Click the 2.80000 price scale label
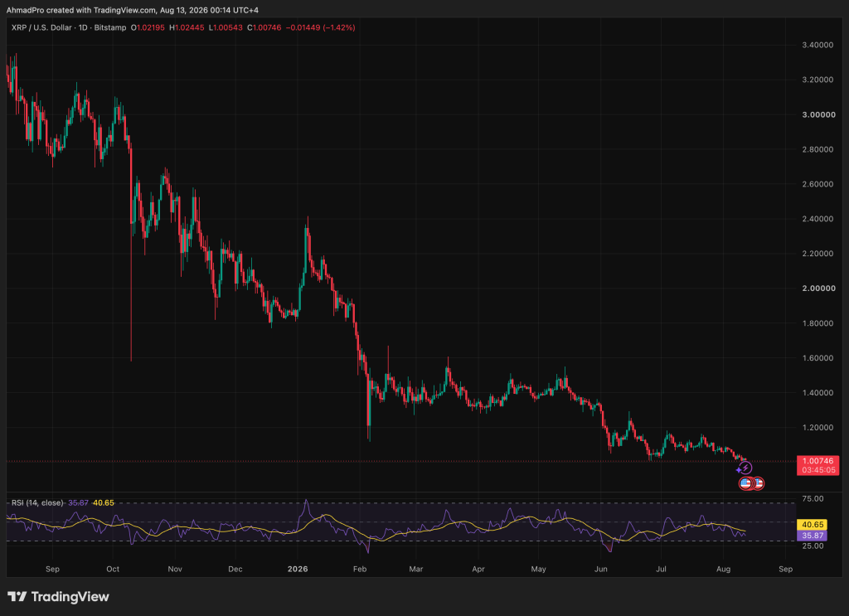This screenshot has height=616, width=849. click(817, 149)
